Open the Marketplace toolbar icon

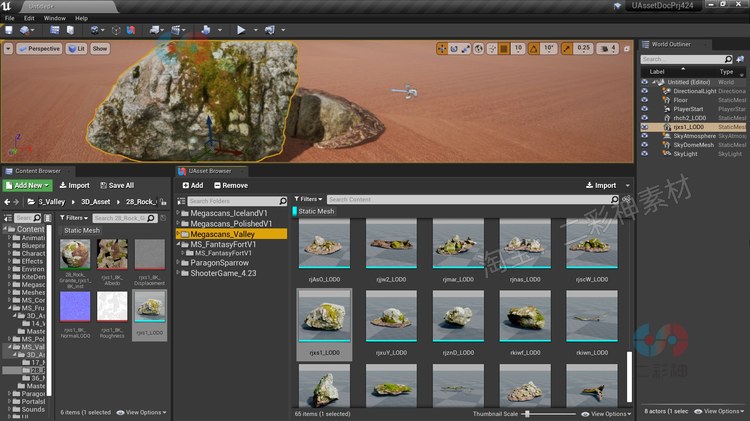click(70, 30)
